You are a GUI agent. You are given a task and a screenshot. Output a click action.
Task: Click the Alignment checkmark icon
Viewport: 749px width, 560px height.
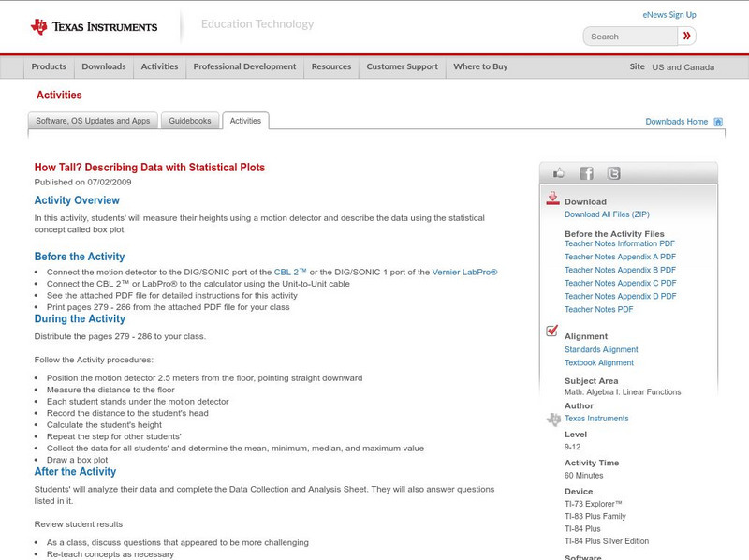(551, 331)
